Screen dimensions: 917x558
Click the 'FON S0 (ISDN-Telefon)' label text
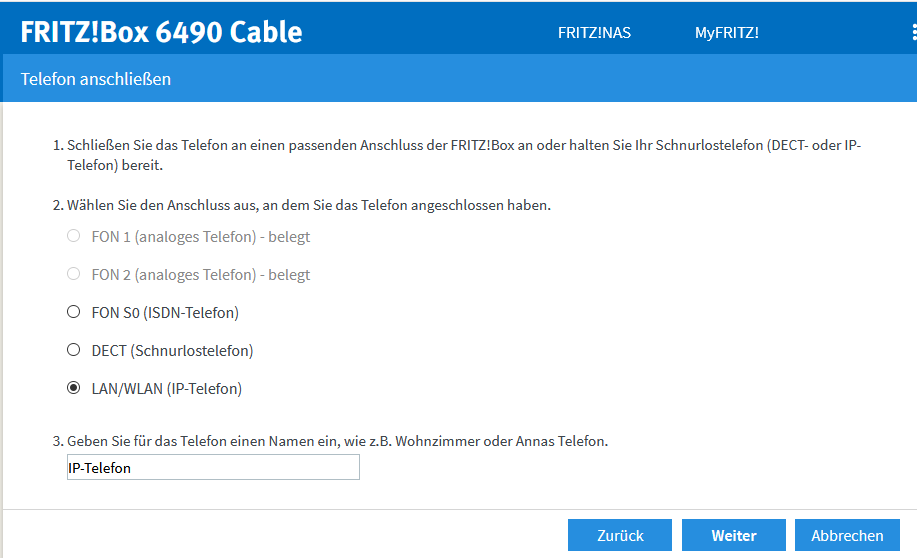point(165,313)
